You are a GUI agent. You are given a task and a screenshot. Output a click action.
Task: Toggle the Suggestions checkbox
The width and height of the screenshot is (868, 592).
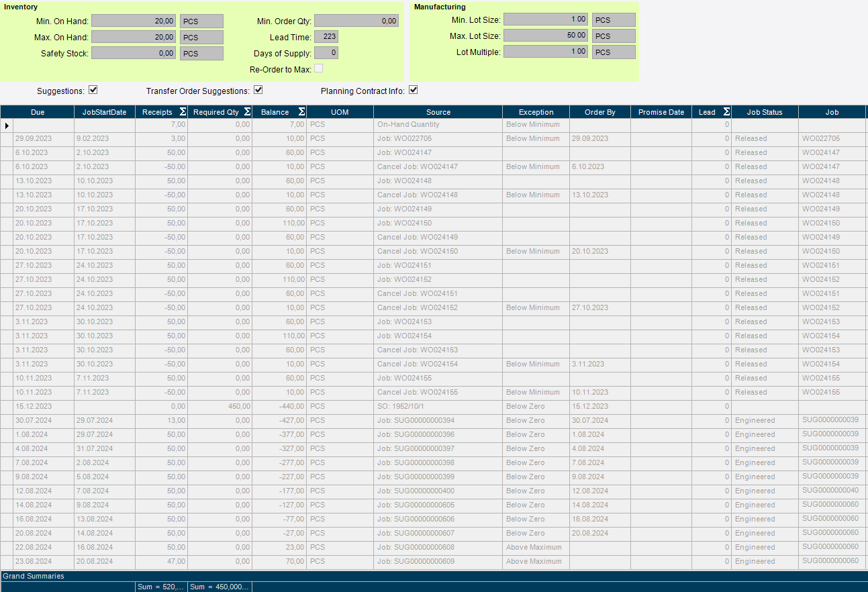[x=93, y=90]
